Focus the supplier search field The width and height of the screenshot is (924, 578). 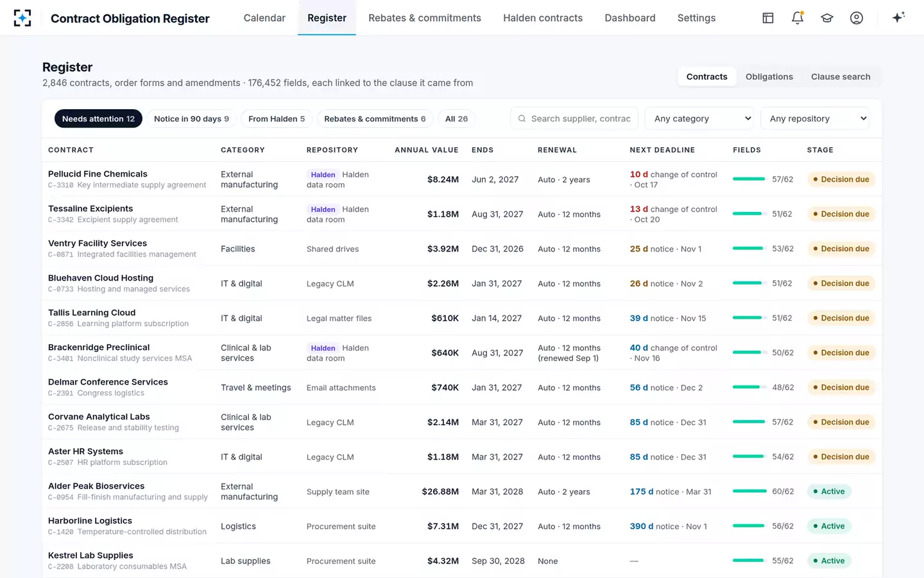tap(574, 119)
